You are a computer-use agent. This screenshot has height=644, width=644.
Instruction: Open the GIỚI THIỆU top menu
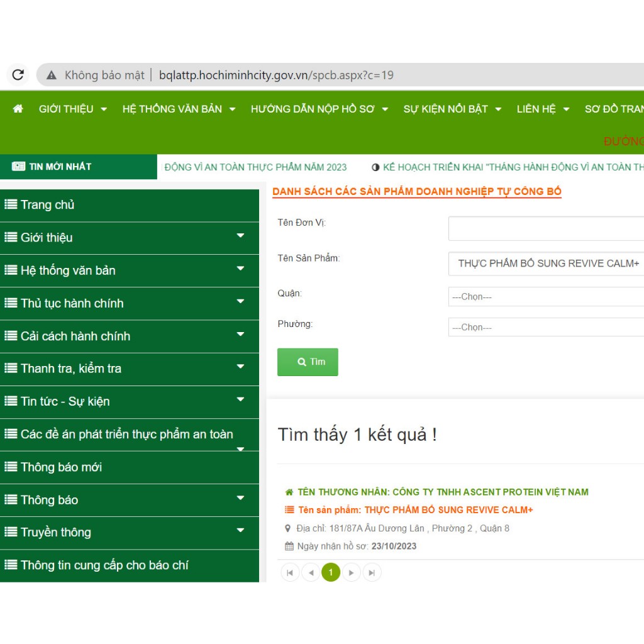pyautogui.click(x=73, y=109)
